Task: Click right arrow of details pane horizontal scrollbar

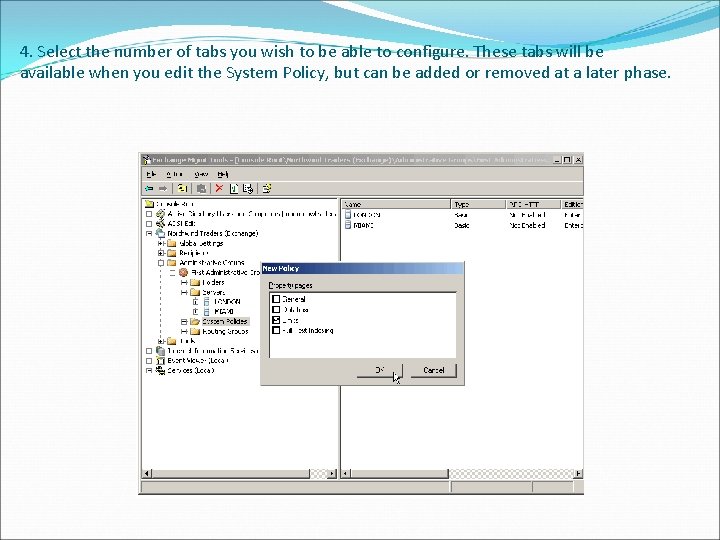Action: 578,473
